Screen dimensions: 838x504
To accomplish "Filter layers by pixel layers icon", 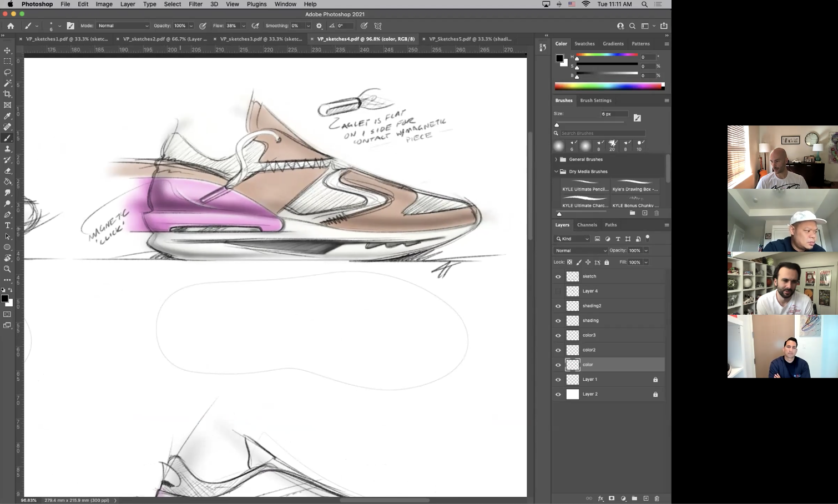I will pos(597,239).
